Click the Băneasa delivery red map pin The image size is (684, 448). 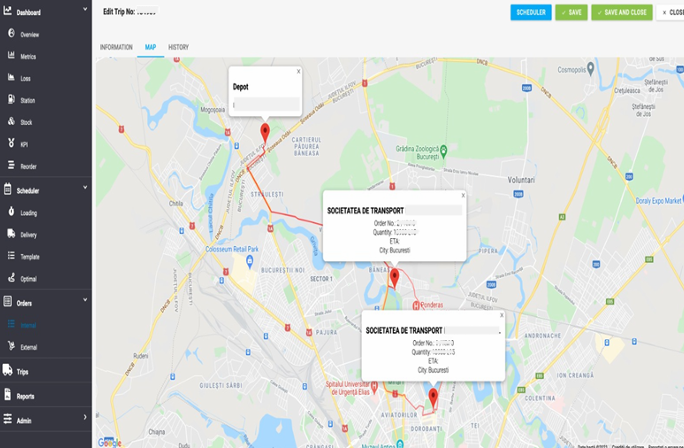394,278
